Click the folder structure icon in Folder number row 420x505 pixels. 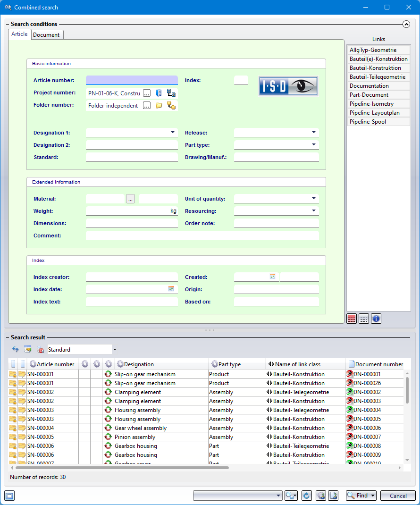tap(171, 105)
